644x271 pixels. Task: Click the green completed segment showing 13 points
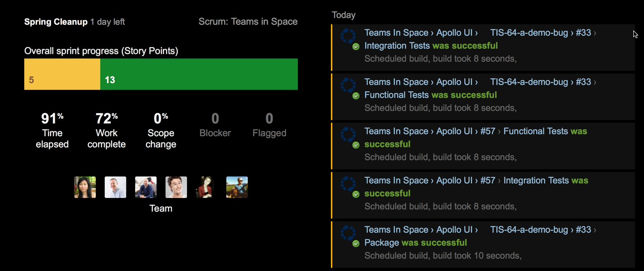click(x=199, y=74)
